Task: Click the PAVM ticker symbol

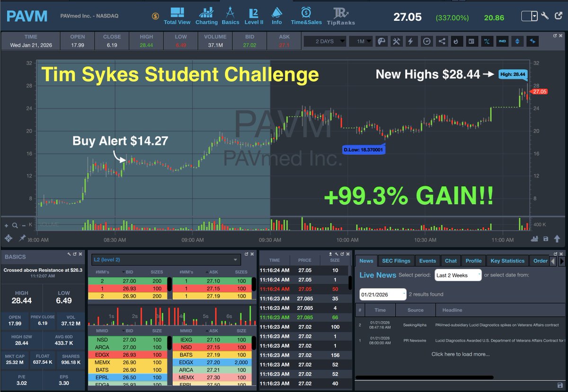Action: point(27,16)
